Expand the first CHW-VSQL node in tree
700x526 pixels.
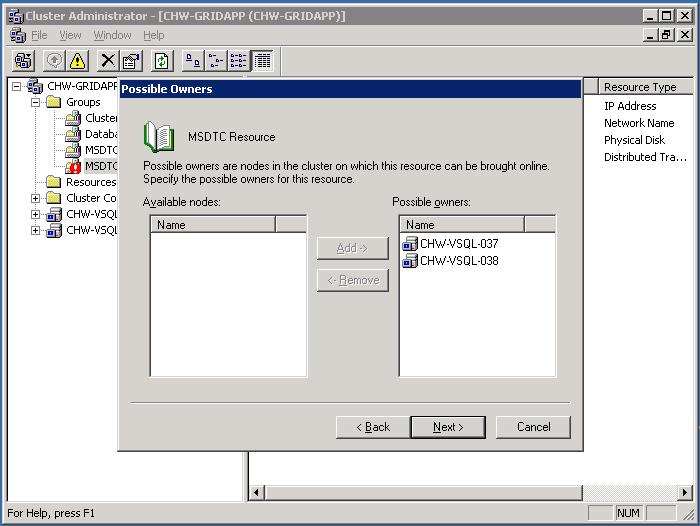(x=35, y=214)
